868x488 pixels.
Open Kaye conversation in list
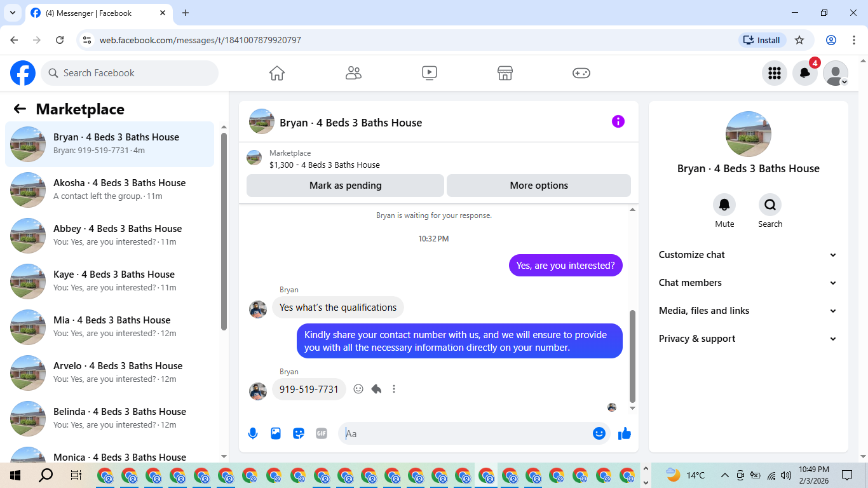point(110,281)
